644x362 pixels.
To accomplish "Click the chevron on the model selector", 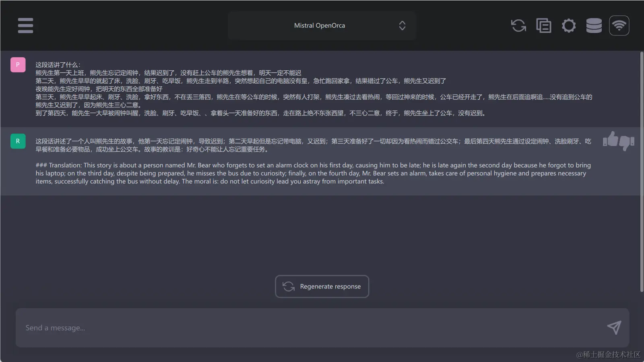I will [x=402, y=25].
